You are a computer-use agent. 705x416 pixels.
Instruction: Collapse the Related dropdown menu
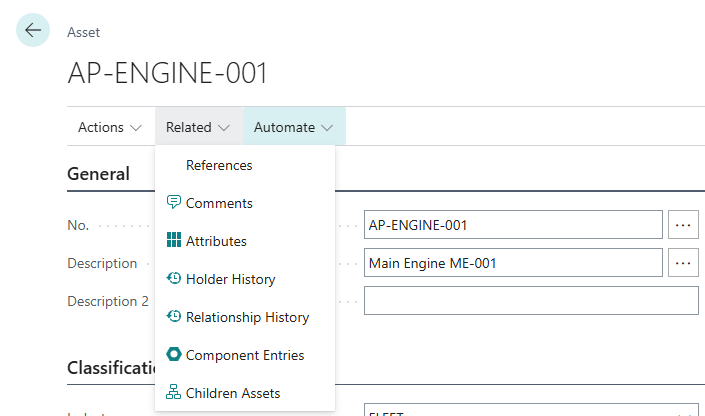(198, 127)
